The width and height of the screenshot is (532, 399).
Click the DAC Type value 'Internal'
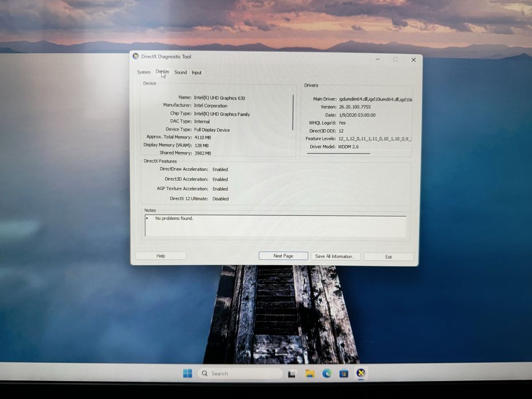(202, 121)
